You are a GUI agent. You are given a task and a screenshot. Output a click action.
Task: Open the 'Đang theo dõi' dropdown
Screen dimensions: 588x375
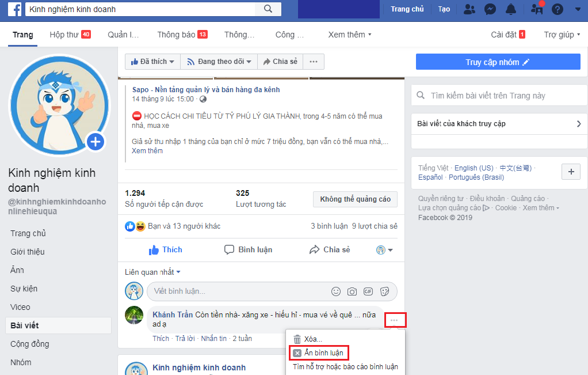click(x=218, y=61)
